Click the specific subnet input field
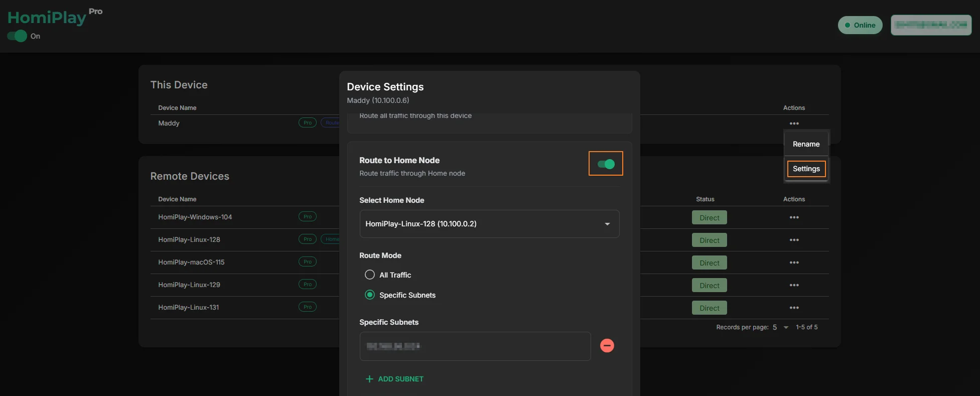980x396 pixels. tap(475, 346)
